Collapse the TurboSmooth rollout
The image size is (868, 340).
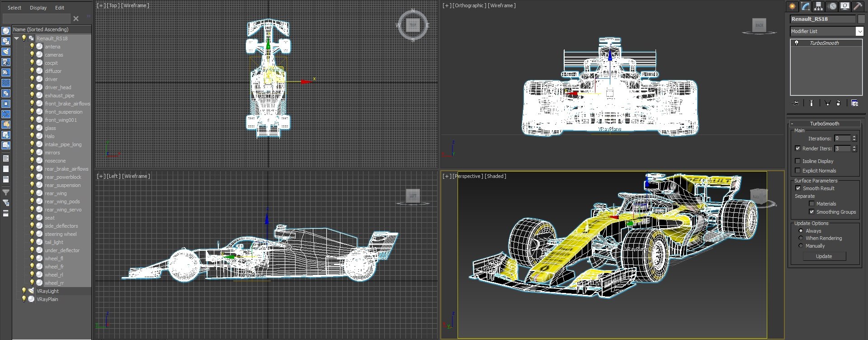point(792,124)
